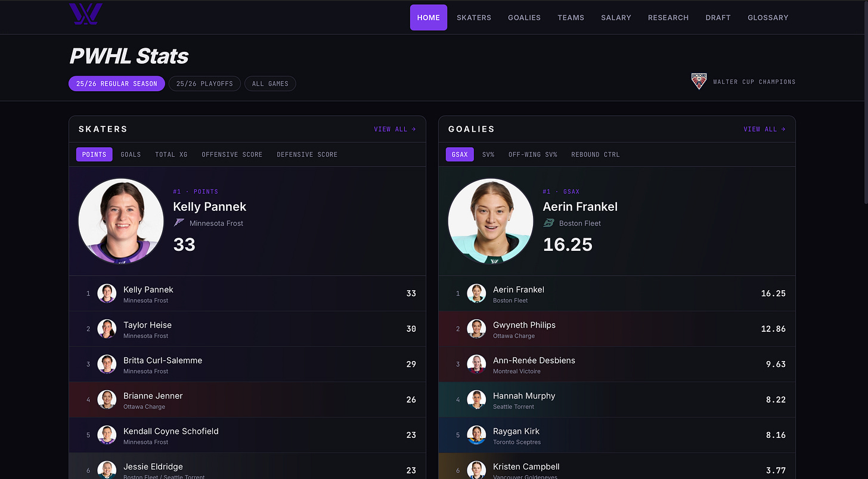Viewport: 868px width, 479px height.
Task: Click Hannah Murphy's avatar
Action: [x=476, y=400]
